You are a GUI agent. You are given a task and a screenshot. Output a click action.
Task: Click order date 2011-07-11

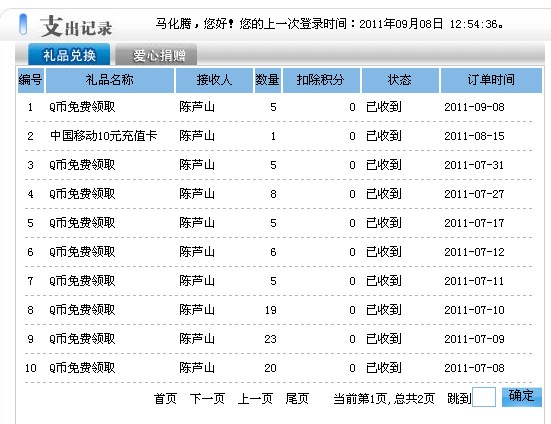coord(474,281)
